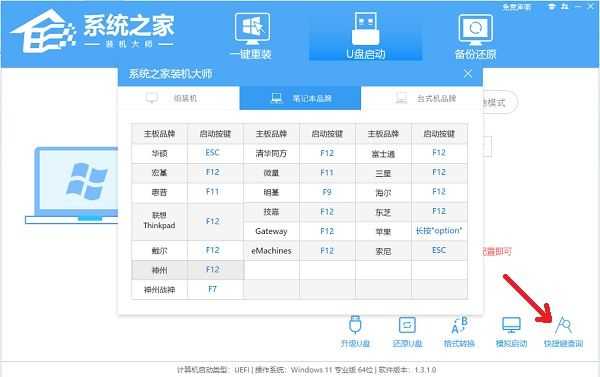Click the 还原U盘 restore USB icon
This screenshot has width=600, height=377.
[407, 332]
